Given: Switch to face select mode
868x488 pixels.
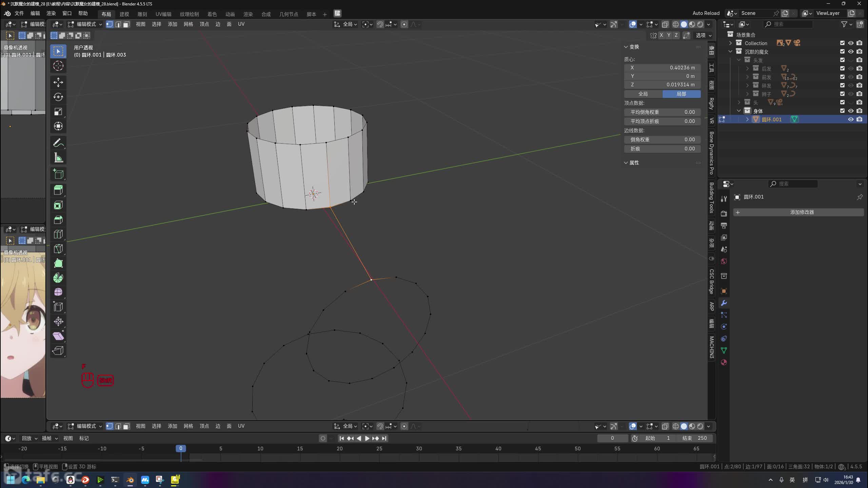Looking at the screenshot, I should tap(126, 24).
